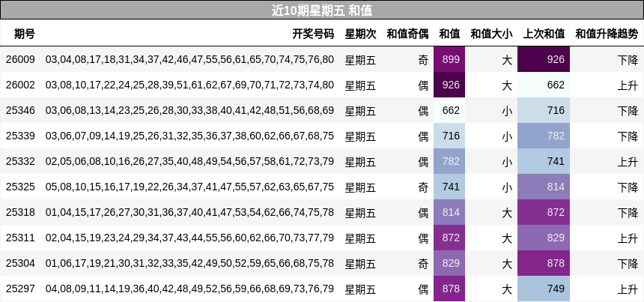Screen dimensions: 644x302
Task: Click the 上次和值 cell 878 in row 25304
Action: point(544,263)
